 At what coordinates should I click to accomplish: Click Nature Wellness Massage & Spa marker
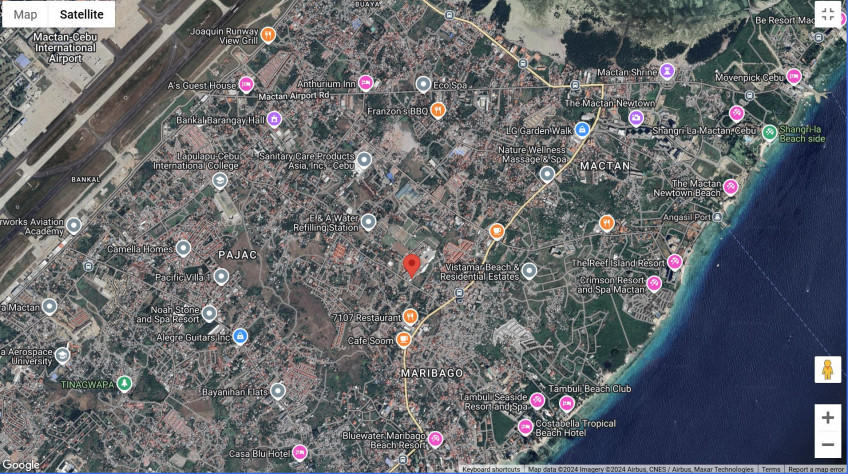pyautogui.click(x=547, y=174)
